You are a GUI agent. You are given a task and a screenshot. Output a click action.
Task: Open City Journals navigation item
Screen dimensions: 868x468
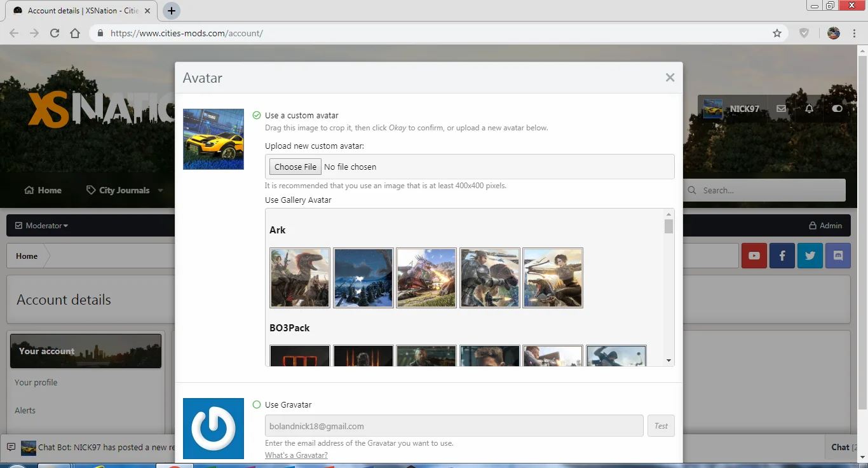tap(118, 190)
